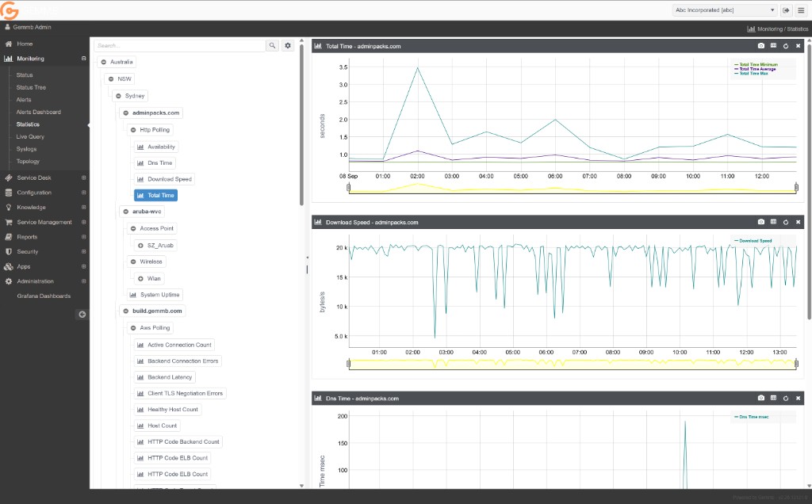Collapse the sidebar with arrow button

(x=82, y=314)
